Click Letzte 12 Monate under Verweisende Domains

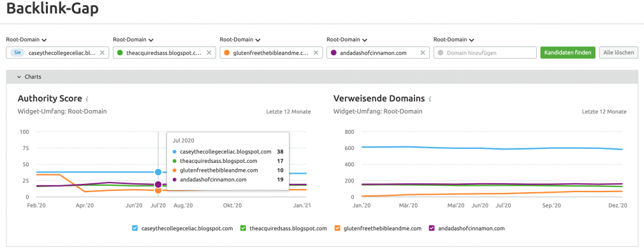(x=604, y=112)
